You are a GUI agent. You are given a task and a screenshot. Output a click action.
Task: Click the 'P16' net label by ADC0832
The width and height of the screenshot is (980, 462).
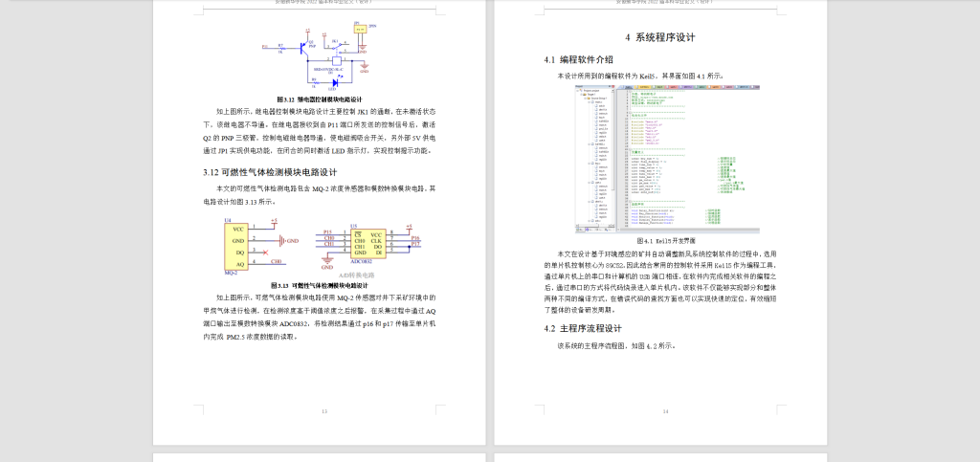415,238
